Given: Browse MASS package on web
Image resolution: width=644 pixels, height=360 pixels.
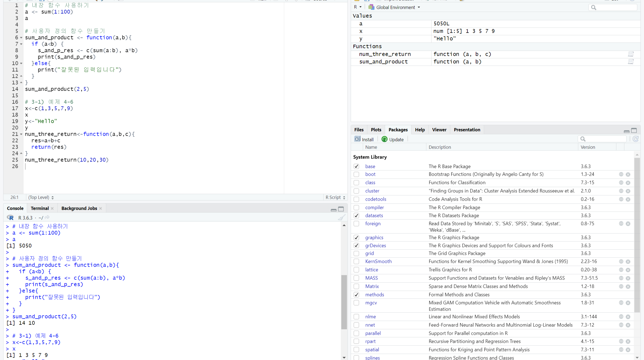Looking at the screenshot, I should [621, 278].
